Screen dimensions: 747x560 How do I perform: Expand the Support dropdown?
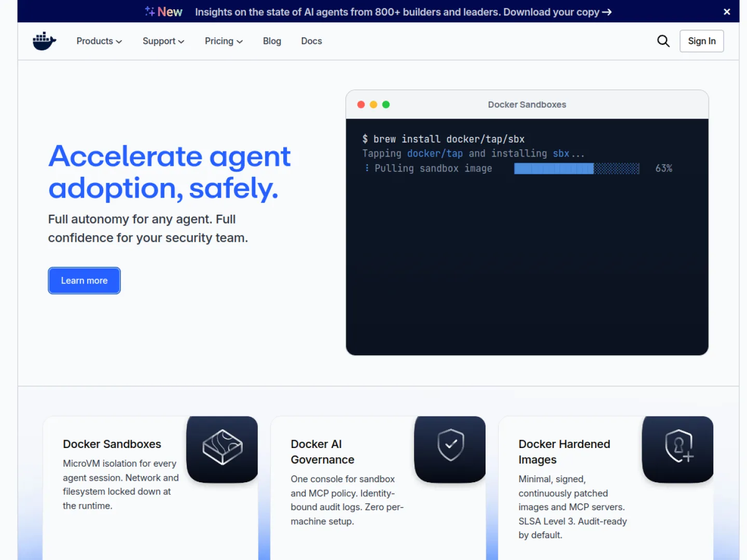click(163, 41)
